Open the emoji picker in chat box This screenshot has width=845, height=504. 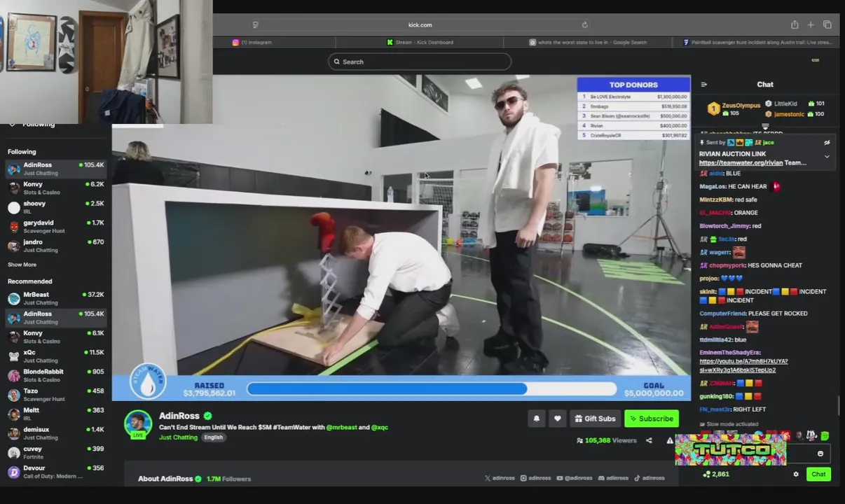[820, 454]
